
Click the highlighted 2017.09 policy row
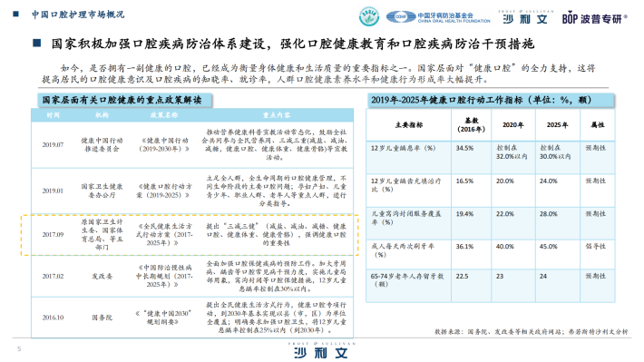click(x=190, y=235)
